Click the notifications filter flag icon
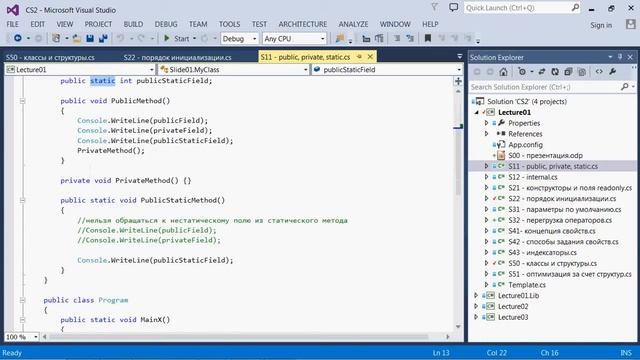Viewport: 640px width, 360px height. click(435, 7)
